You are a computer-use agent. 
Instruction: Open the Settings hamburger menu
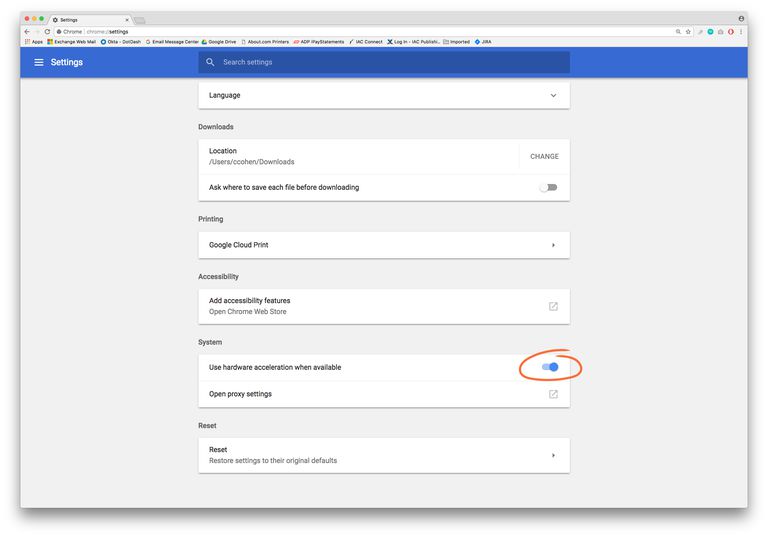click(x=39, y=62)
